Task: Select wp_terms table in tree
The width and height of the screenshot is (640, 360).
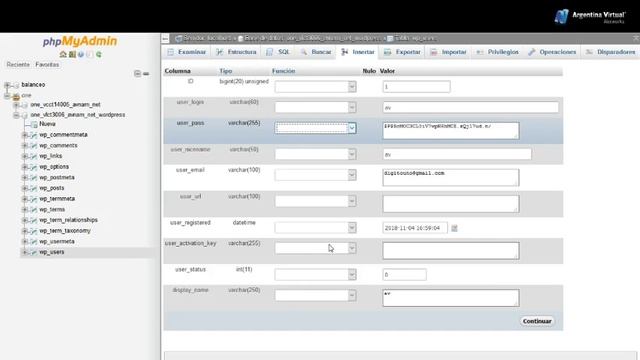Action: click(52, 209)
